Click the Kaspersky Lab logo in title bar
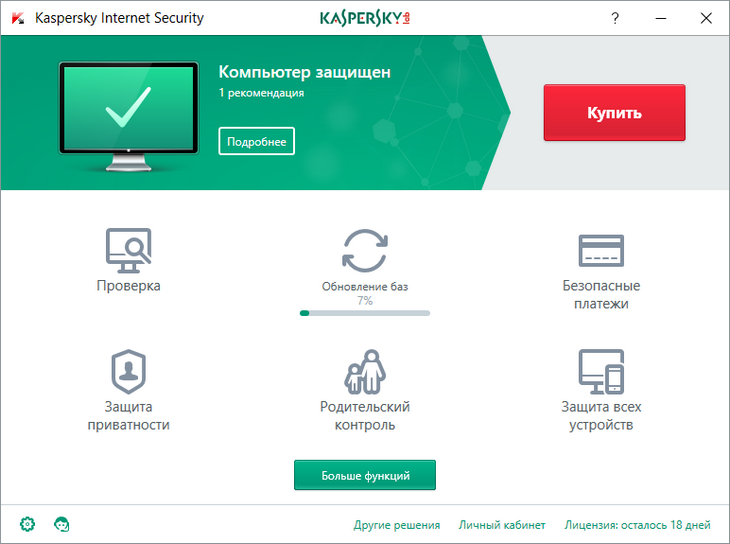Screen dimensions: 730x544 tap(364, 18)
